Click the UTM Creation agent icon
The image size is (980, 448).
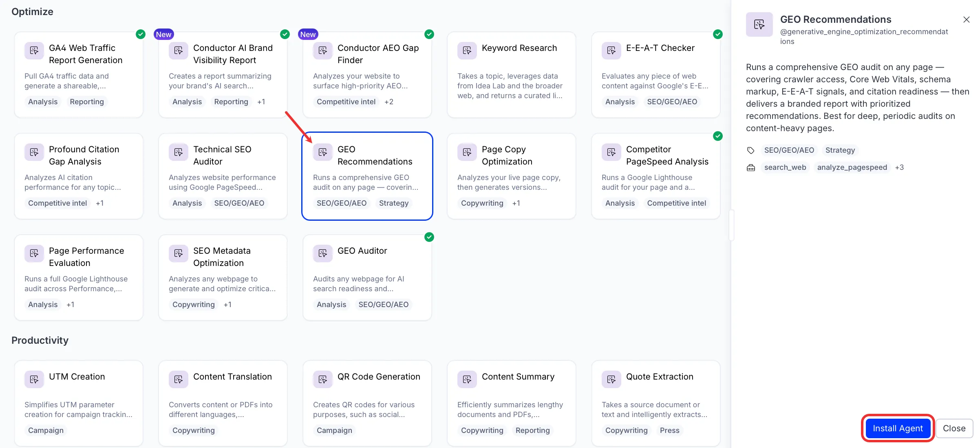pos(34,379)
